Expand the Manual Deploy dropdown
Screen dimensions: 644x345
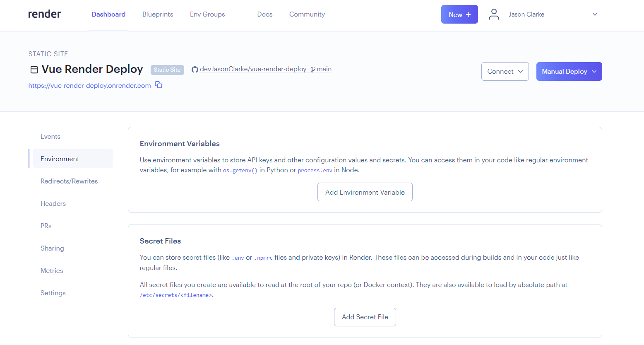pos(569,71)
